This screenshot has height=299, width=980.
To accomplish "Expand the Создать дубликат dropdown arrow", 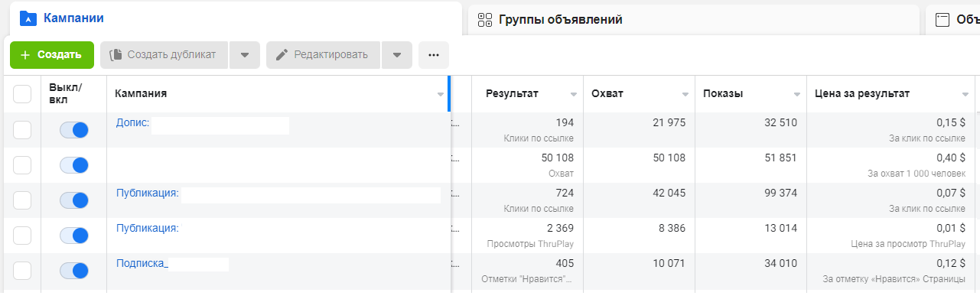I will 245,55.
